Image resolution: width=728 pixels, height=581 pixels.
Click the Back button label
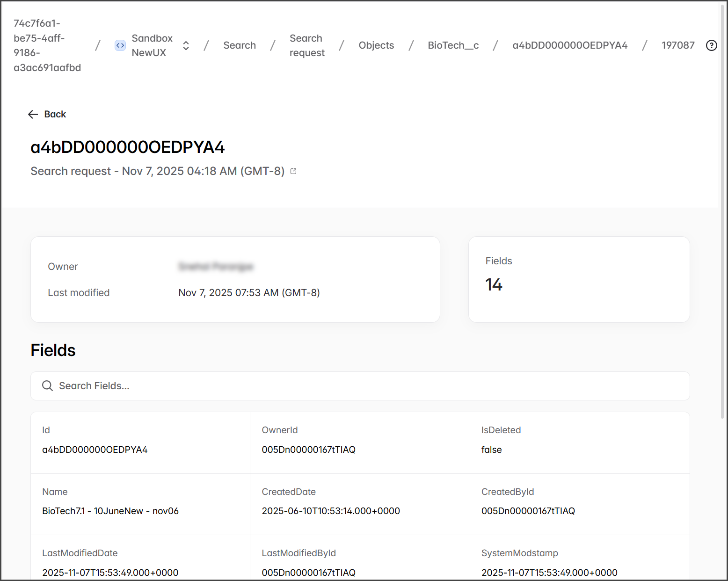coord(55,115)
